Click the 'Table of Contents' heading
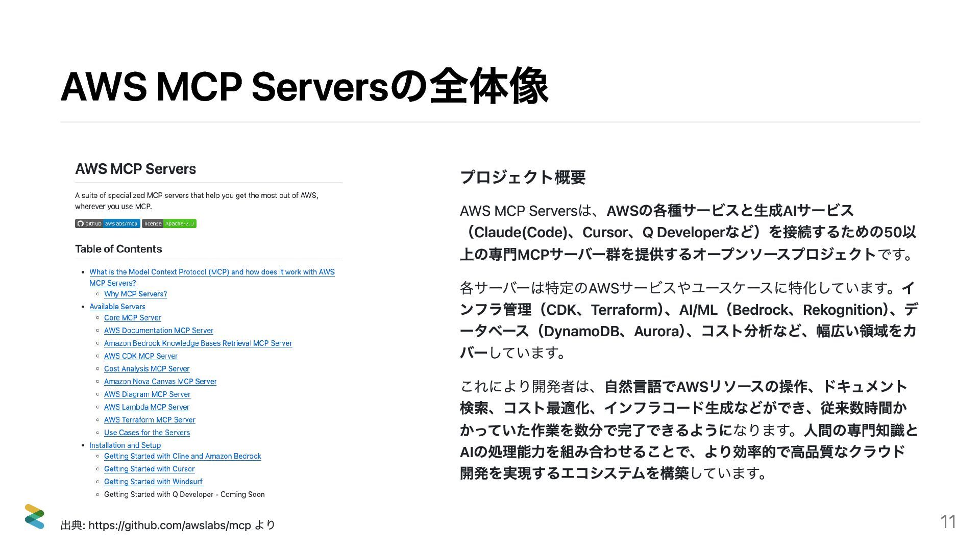This screenshot has width=980, height=551. 118,249
